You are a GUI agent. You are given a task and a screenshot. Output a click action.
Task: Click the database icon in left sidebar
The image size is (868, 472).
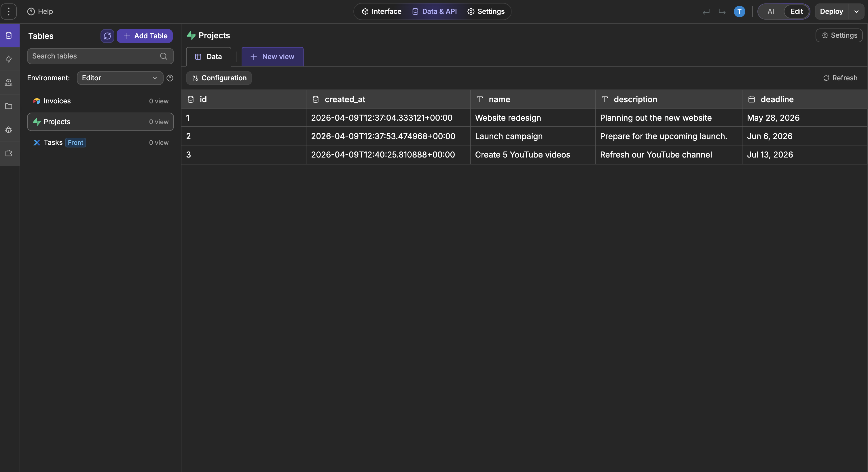(9, 35)
